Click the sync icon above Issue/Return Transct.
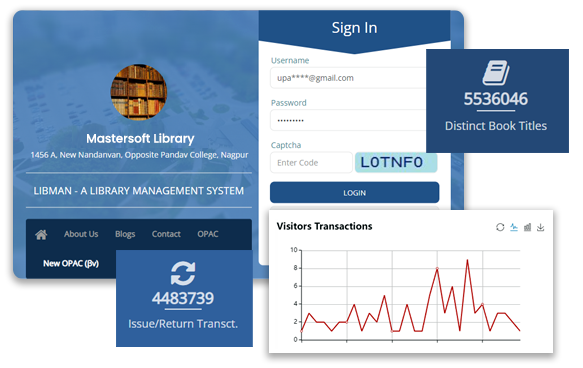This screenshot has width=583, height=368. coord(183,273)
